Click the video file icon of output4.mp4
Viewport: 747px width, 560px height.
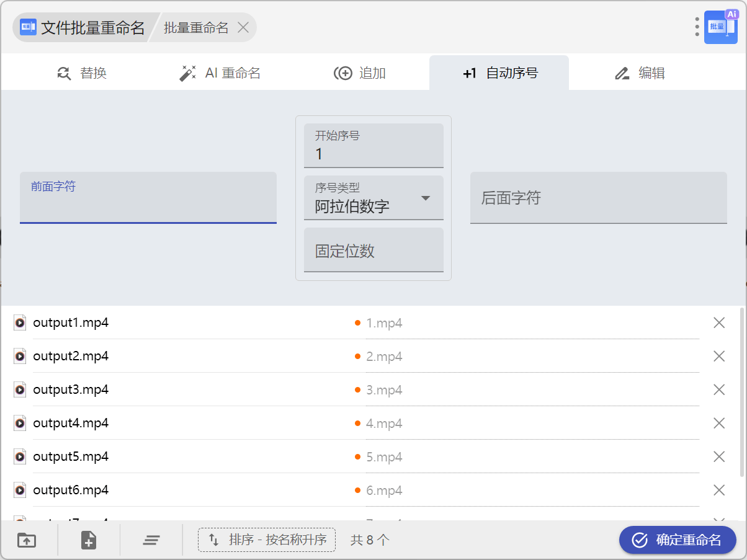click(x=20, y=423)
